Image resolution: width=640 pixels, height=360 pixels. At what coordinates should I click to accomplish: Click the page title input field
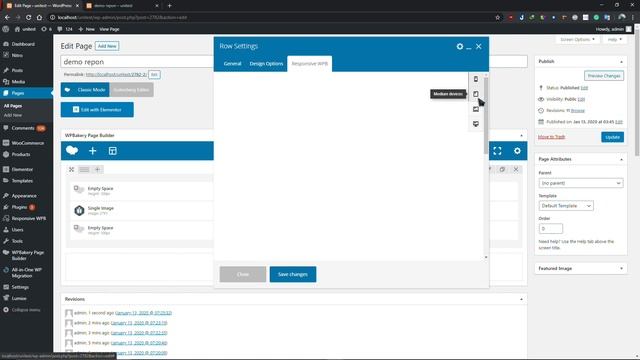[294, 62]
